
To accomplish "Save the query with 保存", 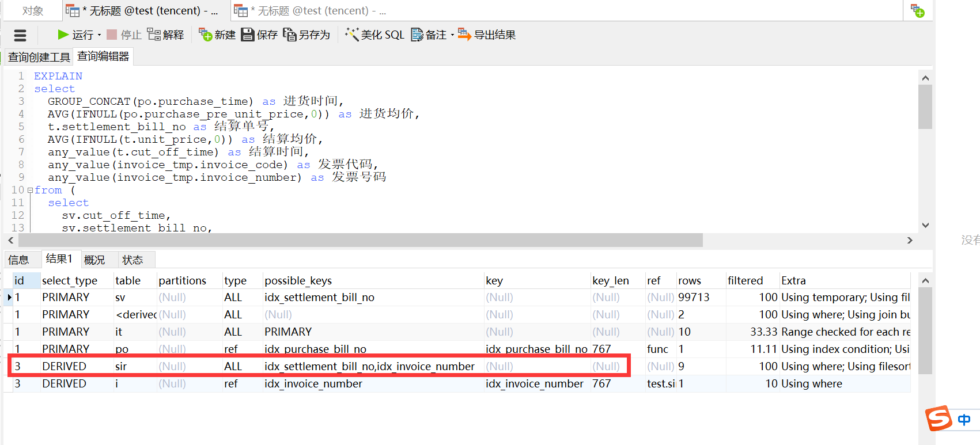I will point(259,35).
